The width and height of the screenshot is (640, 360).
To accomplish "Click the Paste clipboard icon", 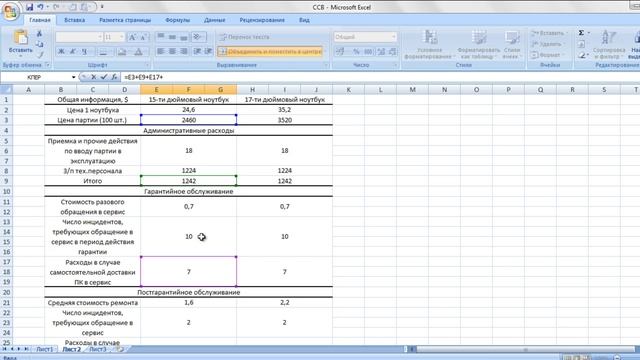I will coord(20,38).
